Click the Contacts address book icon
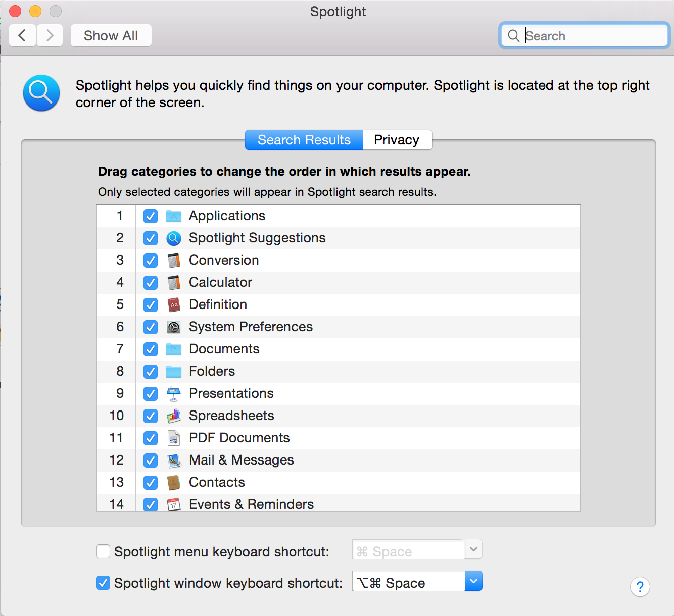 [174, 483]
